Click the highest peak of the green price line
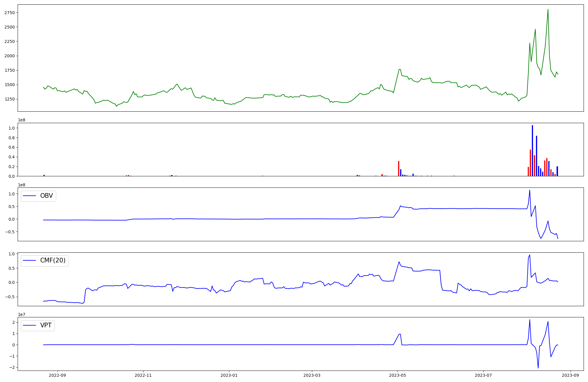 [x=548, y=9]
